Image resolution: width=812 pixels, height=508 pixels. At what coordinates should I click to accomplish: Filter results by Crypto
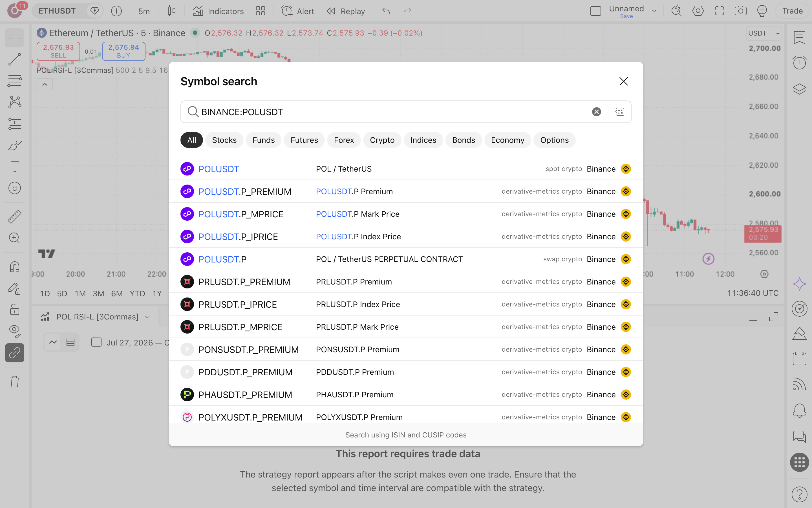[x=382, y=140]
